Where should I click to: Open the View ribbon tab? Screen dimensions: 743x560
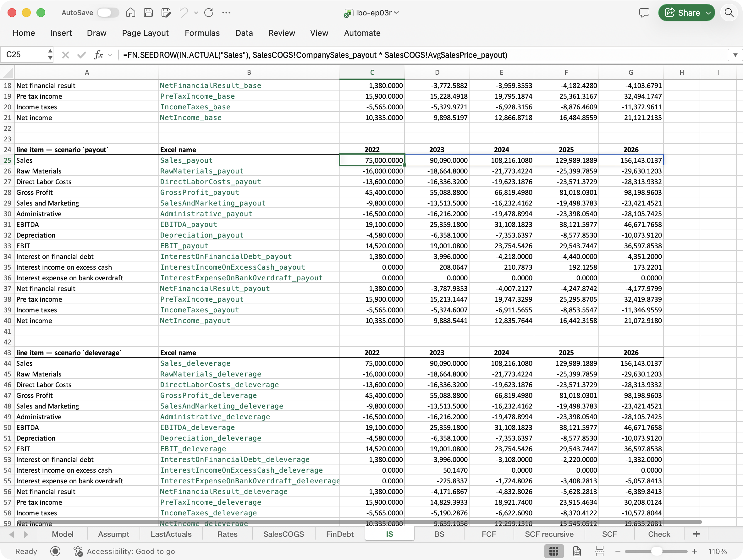[319, 33]
